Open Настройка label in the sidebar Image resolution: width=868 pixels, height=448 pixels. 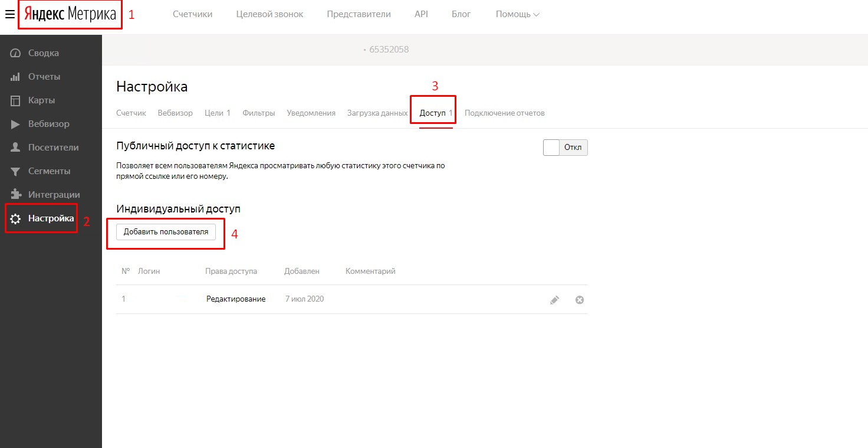51,218
